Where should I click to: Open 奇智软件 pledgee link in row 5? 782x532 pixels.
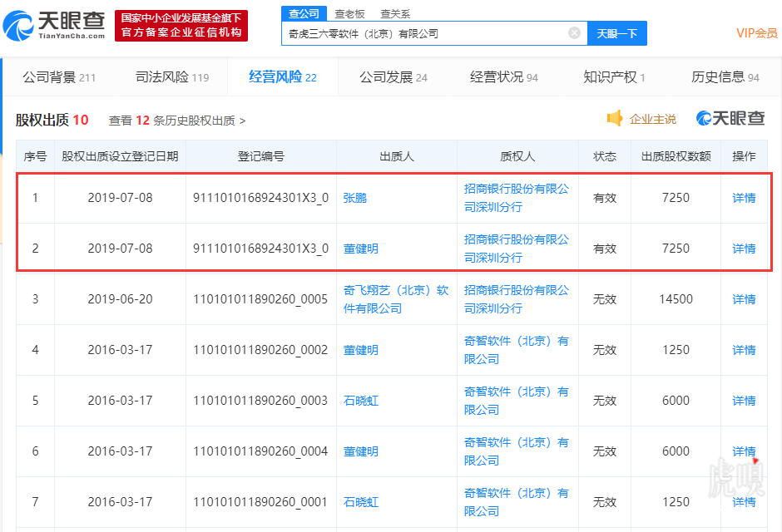(x=516, y=401)
